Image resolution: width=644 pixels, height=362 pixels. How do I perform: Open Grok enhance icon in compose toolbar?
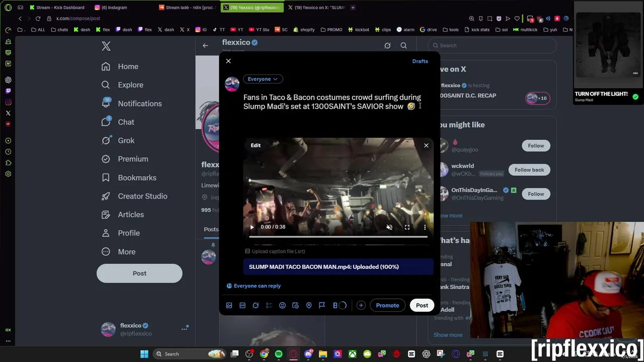pos(256,305)
